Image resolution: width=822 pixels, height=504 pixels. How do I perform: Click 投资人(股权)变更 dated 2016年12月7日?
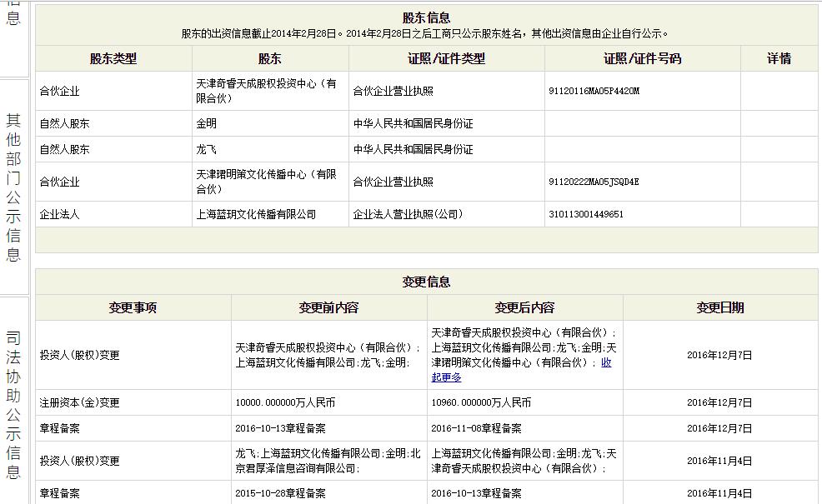point(80,355)
